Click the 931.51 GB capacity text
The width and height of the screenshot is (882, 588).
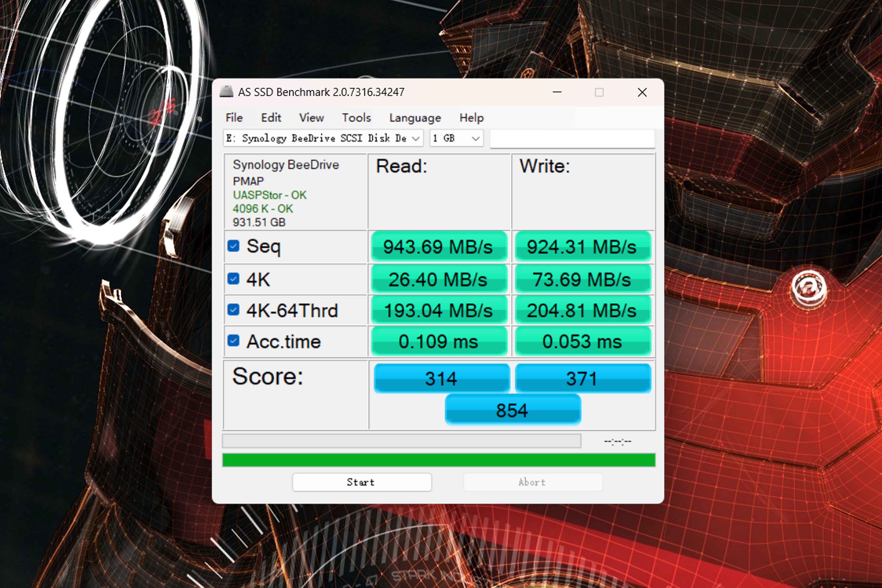click(x=259, y=222)
